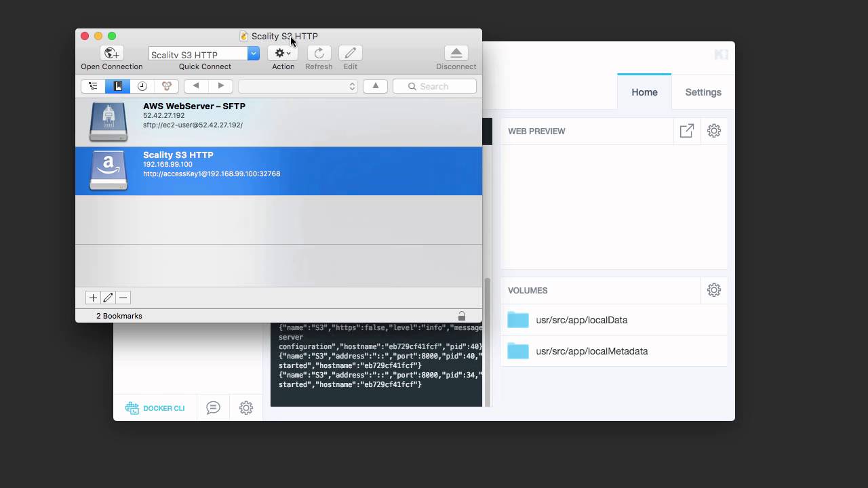
Task: Delete the bookmark with minus button
Action: [x=123, y=298]
